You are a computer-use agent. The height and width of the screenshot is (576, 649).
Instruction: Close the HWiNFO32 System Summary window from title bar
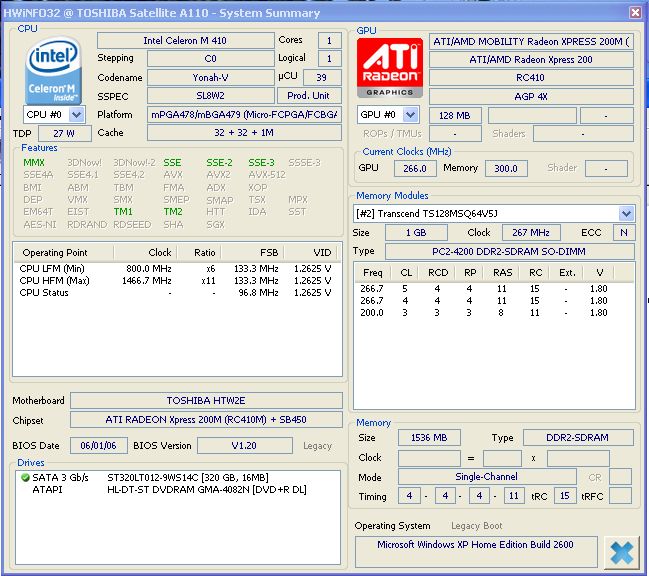pyautogui.click(x=635, y=13)
